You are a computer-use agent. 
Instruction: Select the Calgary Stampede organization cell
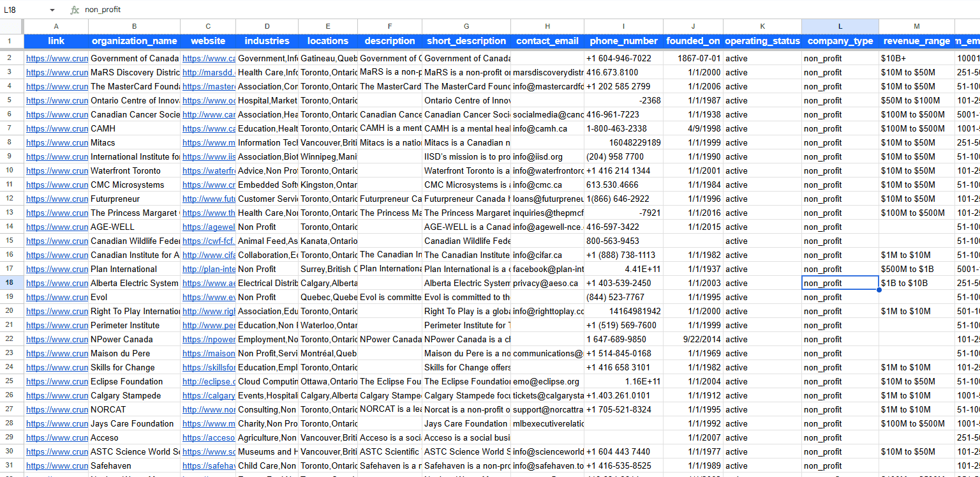point(134,395)
